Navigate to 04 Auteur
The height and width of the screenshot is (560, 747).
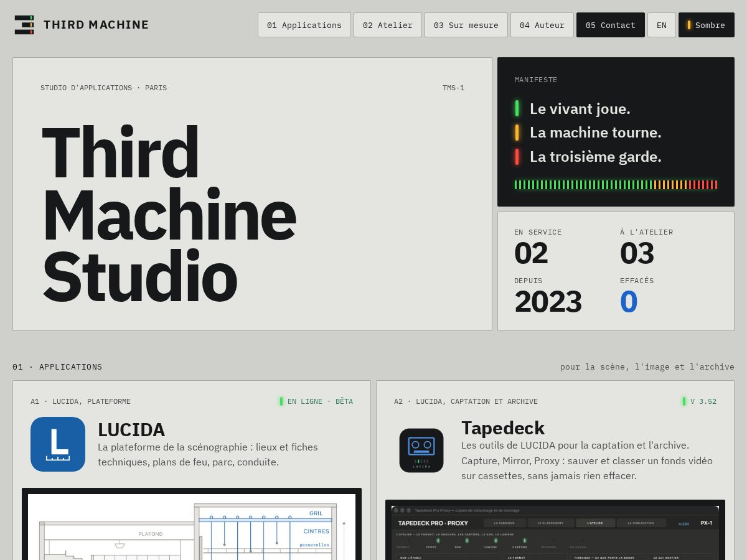pos(542,25)
